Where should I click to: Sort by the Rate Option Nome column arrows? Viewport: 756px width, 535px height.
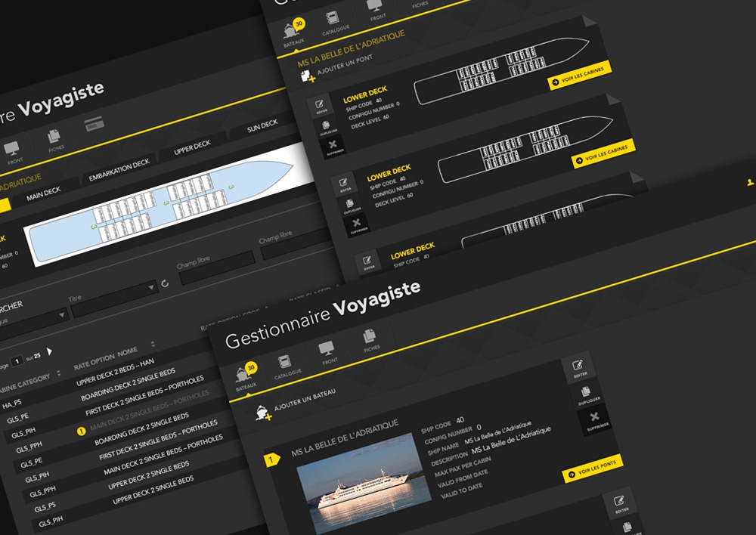point(153,344)
